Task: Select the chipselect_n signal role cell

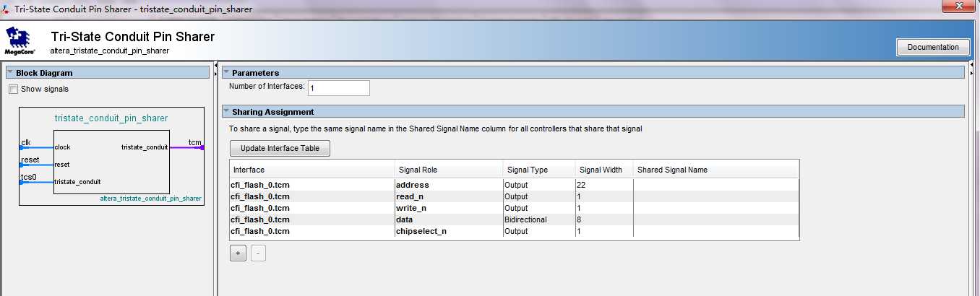Action: click(x=449, y=231)
